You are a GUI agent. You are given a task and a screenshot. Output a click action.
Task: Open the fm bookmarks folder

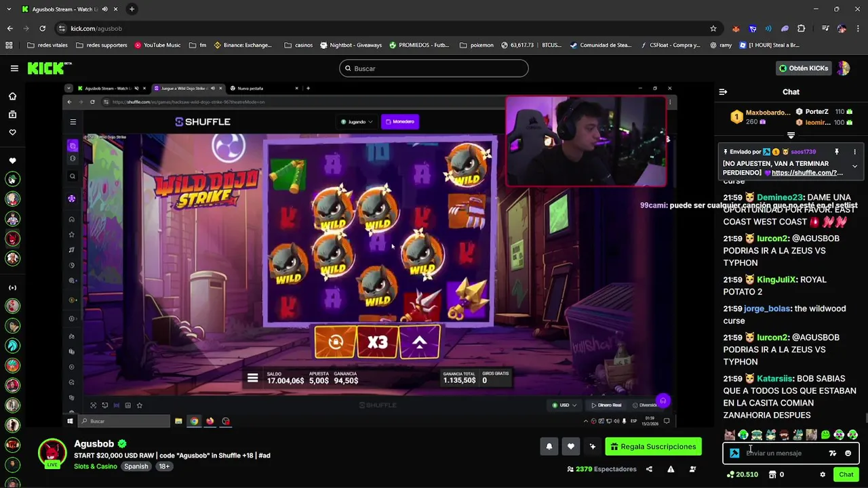point(198,45)
